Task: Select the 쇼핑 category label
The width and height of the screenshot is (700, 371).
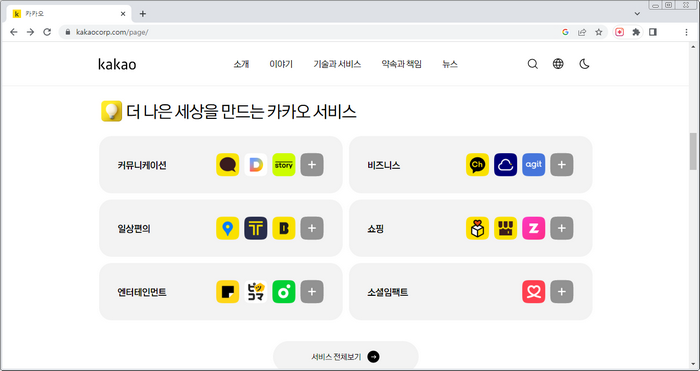Action: (x=375, y=229)
